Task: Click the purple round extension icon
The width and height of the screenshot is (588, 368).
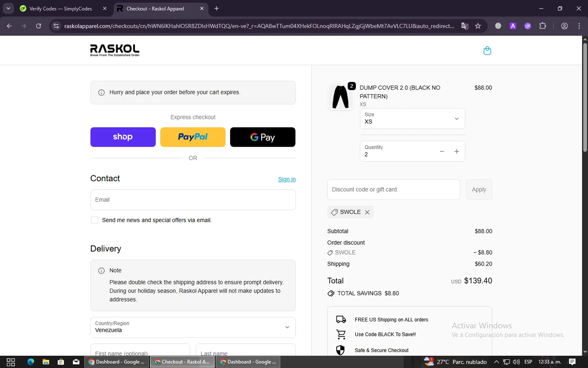Action: (528, 26)
